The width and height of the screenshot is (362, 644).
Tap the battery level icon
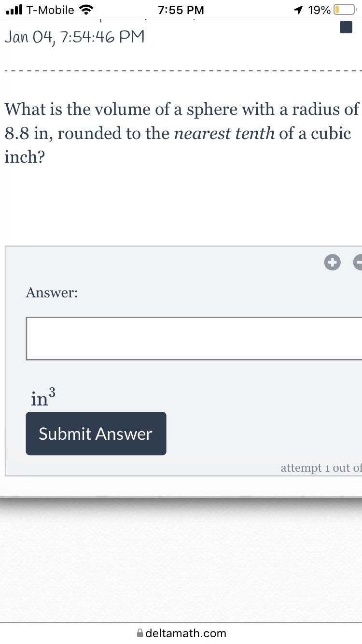click(345, 10)
